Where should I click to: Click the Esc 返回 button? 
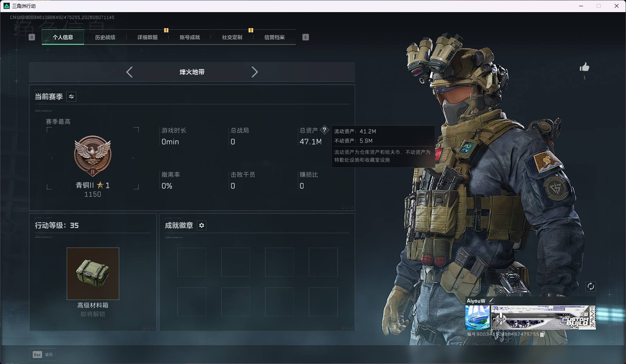pos(43,354)
